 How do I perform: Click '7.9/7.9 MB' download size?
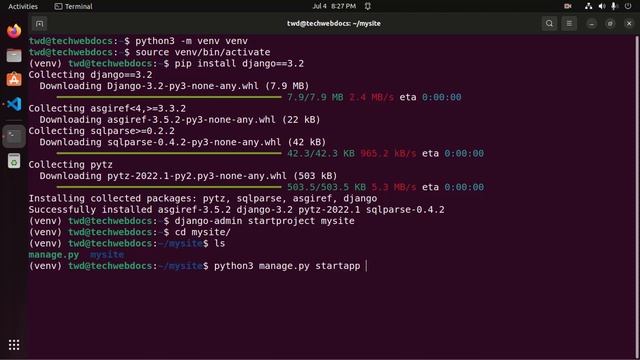point(315,97)
